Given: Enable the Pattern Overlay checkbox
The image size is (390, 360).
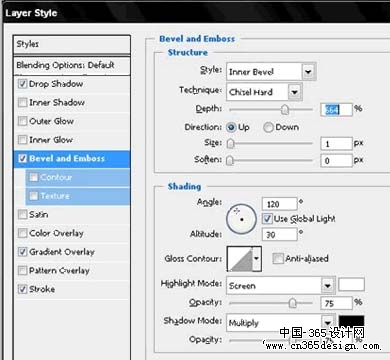Looking at the screenshot, I should click(22, 270).
